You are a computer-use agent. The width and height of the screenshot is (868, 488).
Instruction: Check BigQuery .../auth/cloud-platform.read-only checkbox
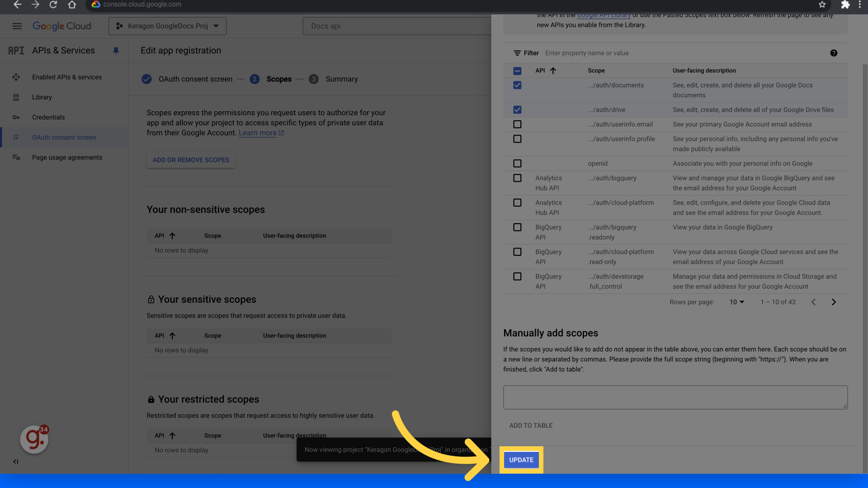pos(517,252)
